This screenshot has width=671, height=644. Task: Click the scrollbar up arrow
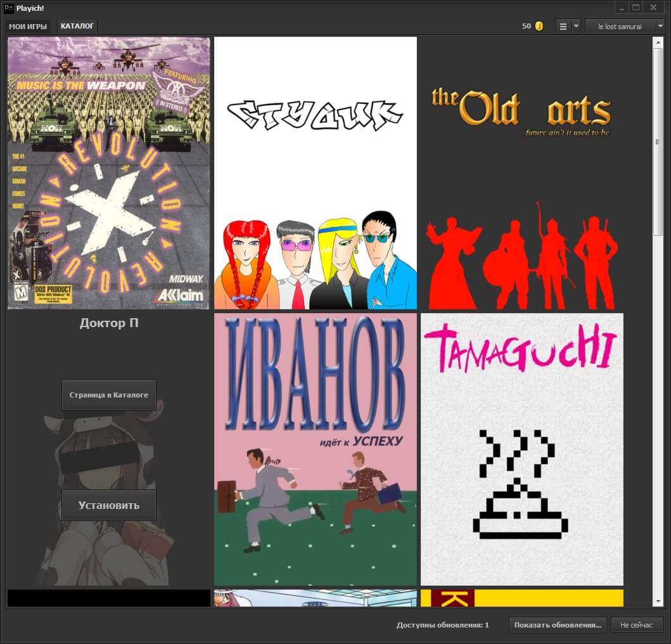(658, 42)
